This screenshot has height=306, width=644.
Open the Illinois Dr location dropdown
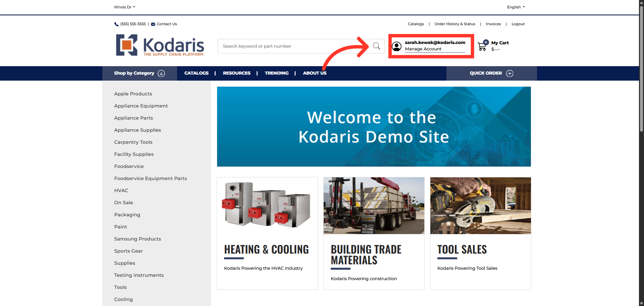click(124, 7)
